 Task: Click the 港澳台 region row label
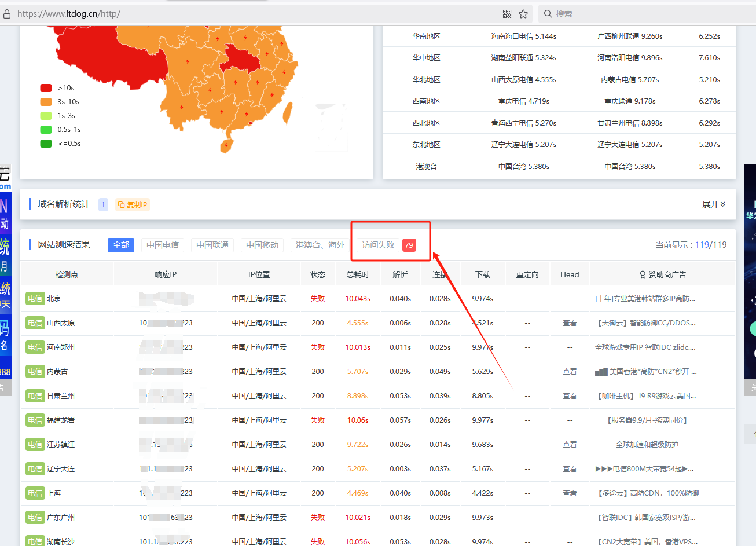coord(427,167)
